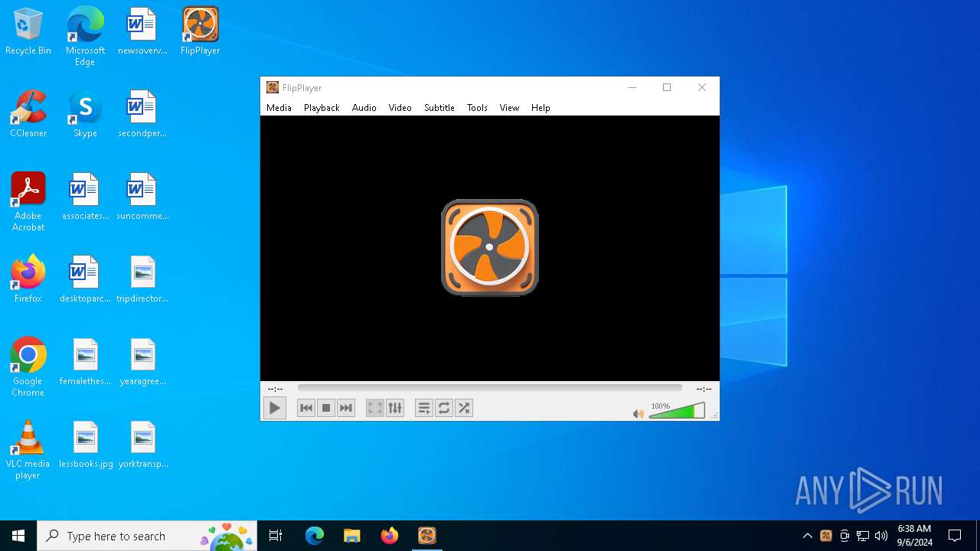Select tripdirector image file icon

(142, 280)
